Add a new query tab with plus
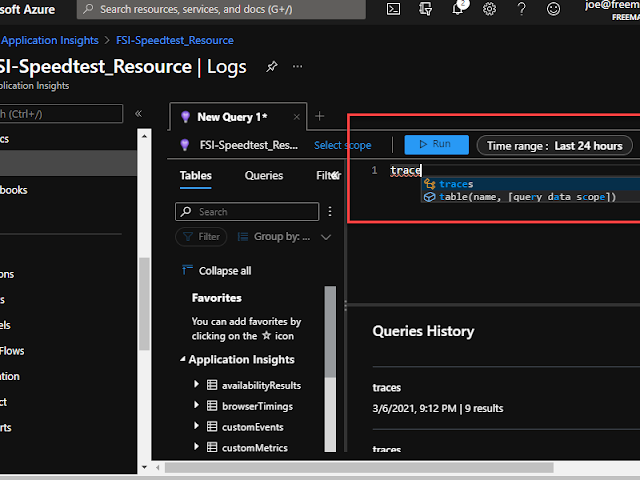640x480 pixels. [320, 116]
